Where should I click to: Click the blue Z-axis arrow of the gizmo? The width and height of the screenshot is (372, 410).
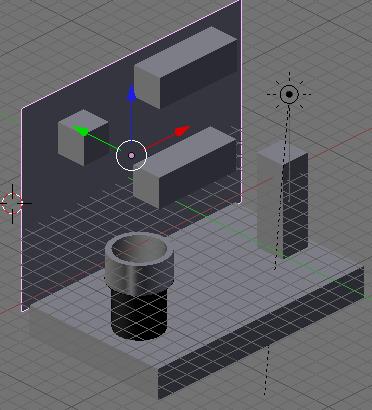[131, 93]
